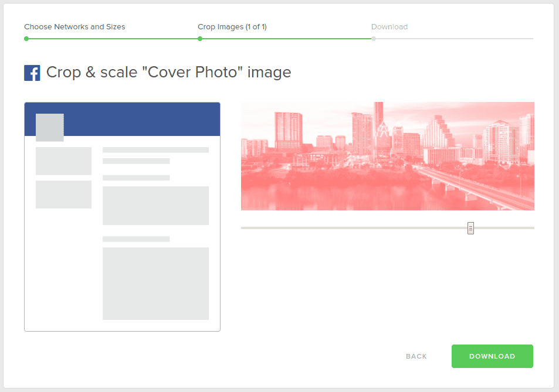Click the gray dot under Download step

coord(374,39)
